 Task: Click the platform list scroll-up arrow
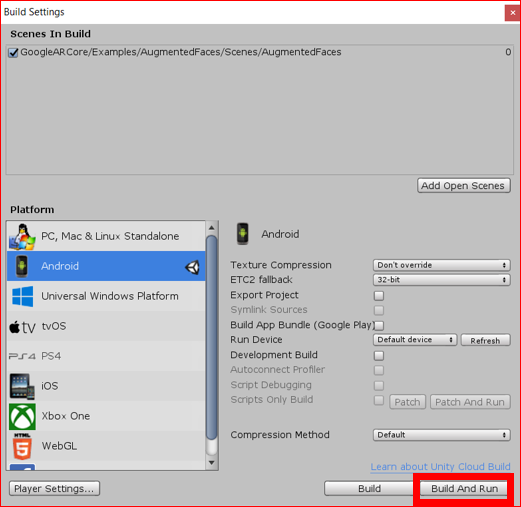pos(211,228)
